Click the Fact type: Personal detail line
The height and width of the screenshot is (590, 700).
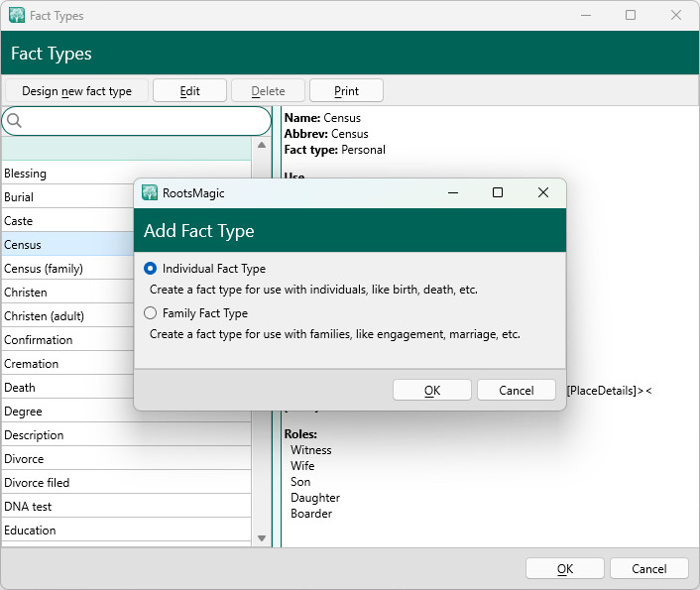[x=334, y=150]
